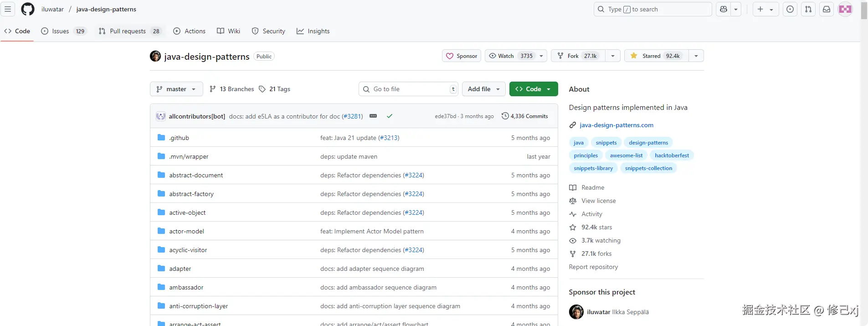Expand the green Code dropdown
The height and width of the screenshot is (326, 868).
click(x=534, y=89)
